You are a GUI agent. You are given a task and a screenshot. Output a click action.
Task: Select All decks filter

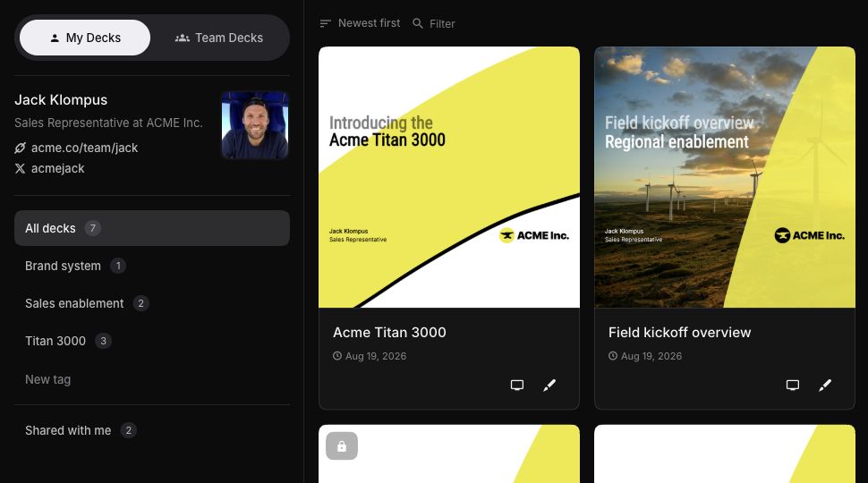point(152,228)
